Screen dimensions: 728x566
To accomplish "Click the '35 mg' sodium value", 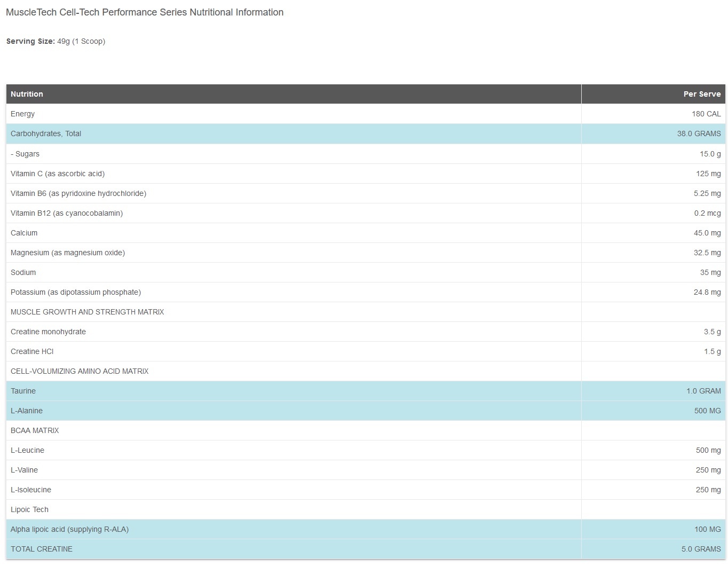I will click(710, 272).
